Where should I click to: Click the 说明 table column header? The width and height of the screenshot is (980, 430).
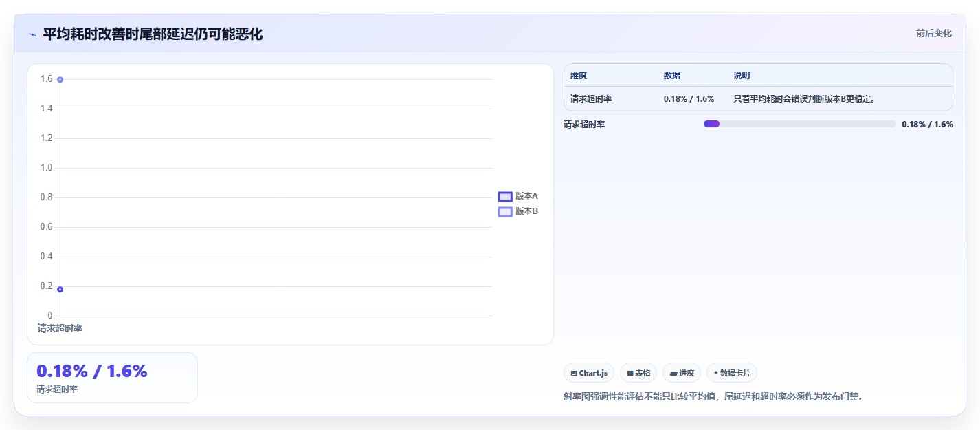(x=742, y=76)
